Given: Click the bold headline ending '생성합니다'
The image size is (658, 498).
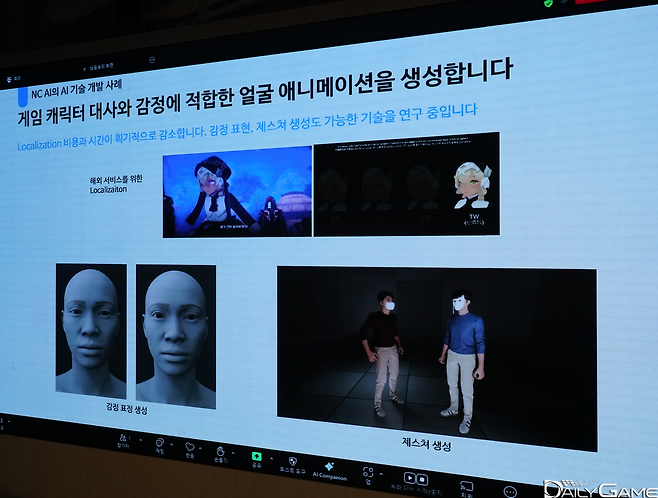Looking at the screenshot, I should (264, 92).
